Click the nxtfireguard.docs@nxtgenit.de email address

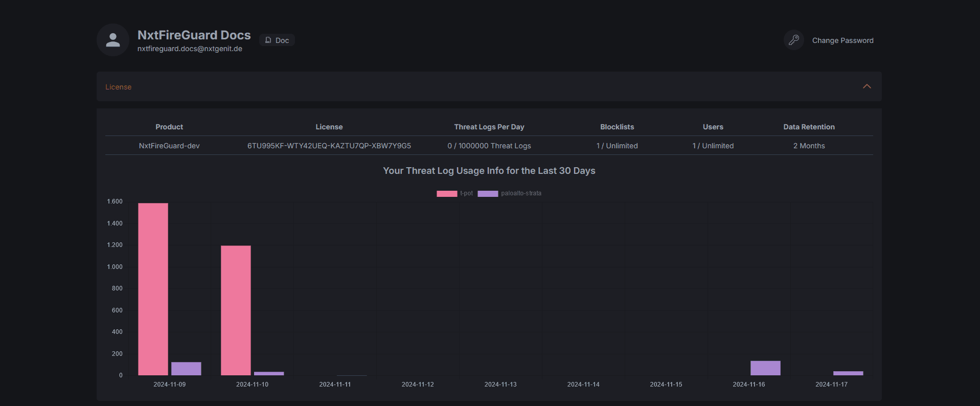[190, 49]
